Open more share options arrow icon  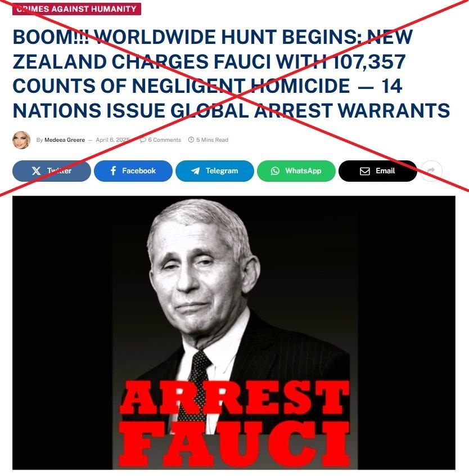[431, 170]
